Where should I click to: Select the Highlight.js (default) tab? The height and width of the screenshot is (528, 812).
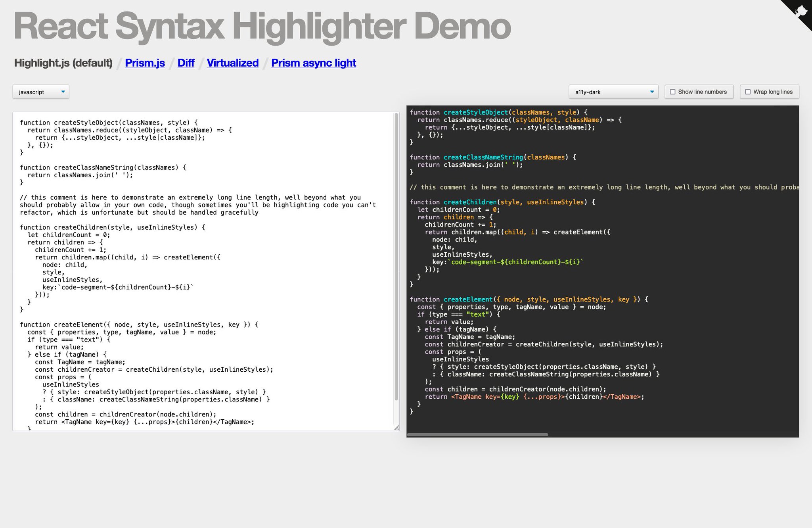pos(63,63)
